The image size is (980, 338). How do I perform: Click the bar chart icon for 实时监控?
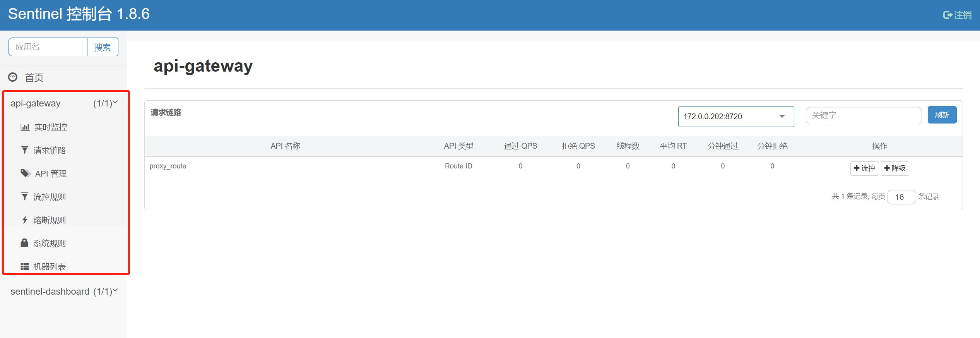25,127
